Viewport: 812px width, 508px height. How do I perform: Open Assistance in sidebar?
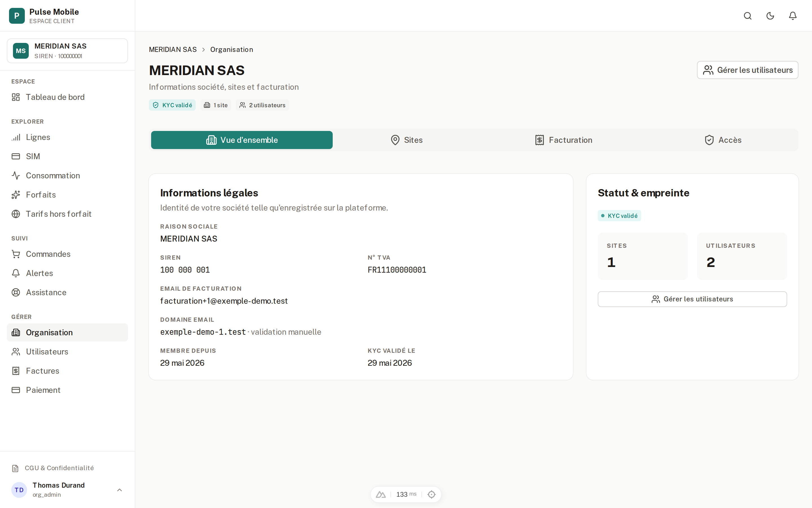[x=67, y=292]
